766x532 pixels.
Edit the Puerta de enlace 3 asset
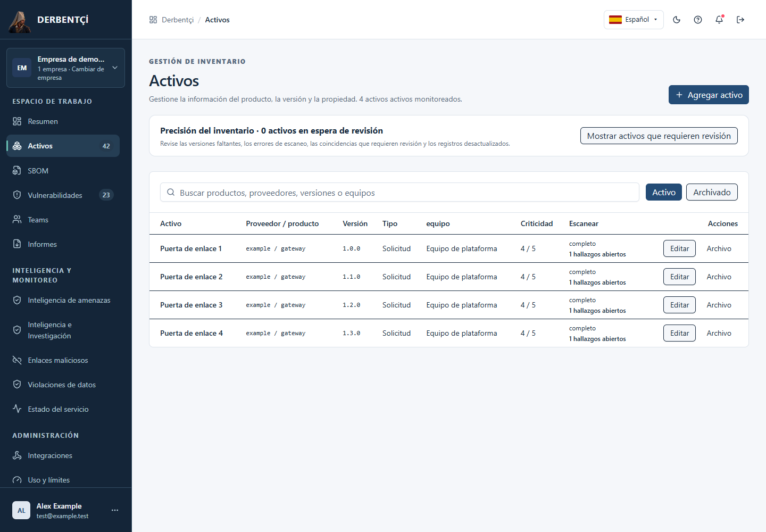[x=679, y=305]
